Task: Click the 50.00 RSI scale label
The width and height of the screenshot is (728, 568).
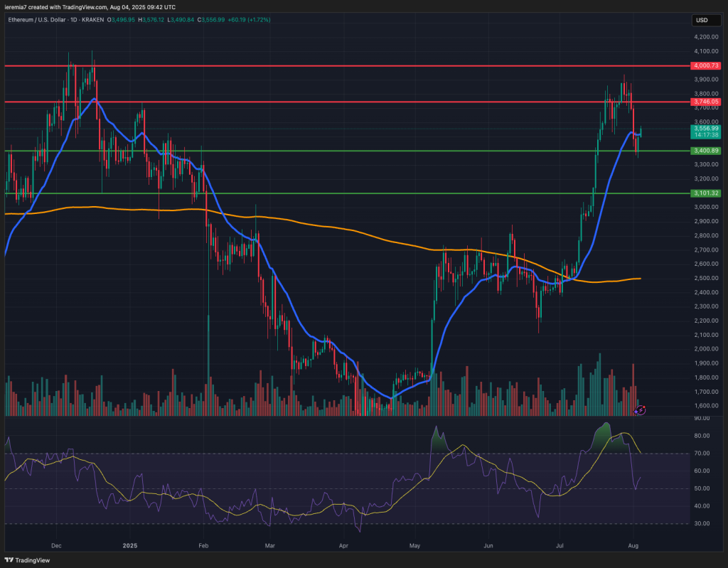Action: tap(703, 488)
